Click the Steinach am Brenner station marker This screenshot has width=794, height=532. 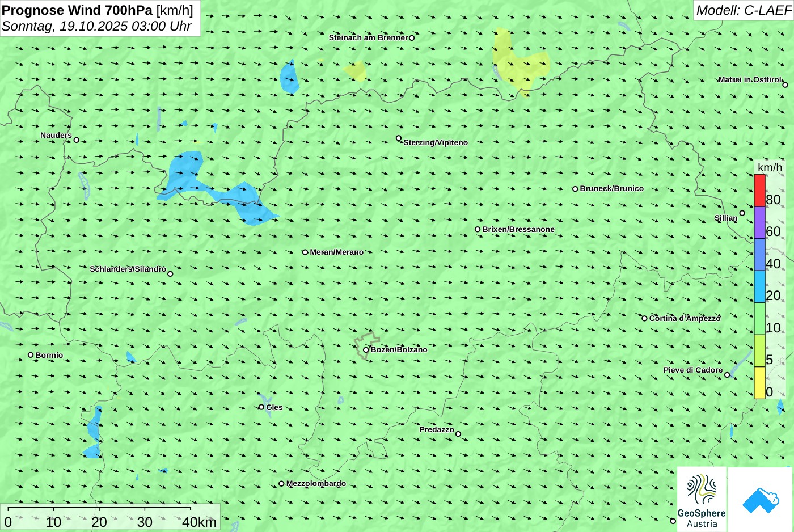coord(412,38)
